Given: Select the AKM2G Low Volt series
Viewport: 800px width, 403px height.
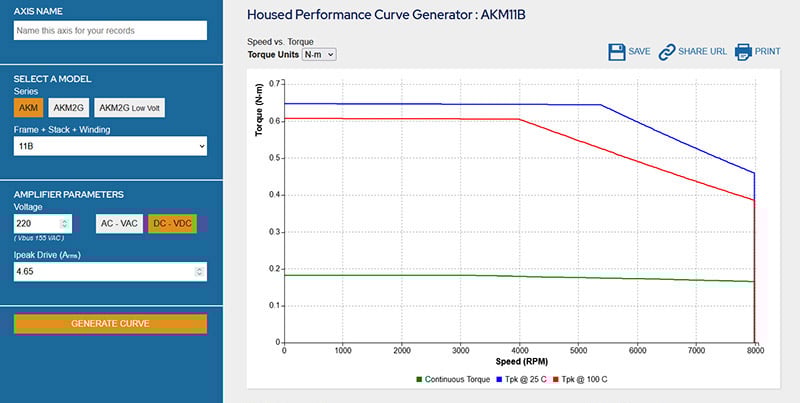Looking at the screenshot, I should (x=130, y=108).
